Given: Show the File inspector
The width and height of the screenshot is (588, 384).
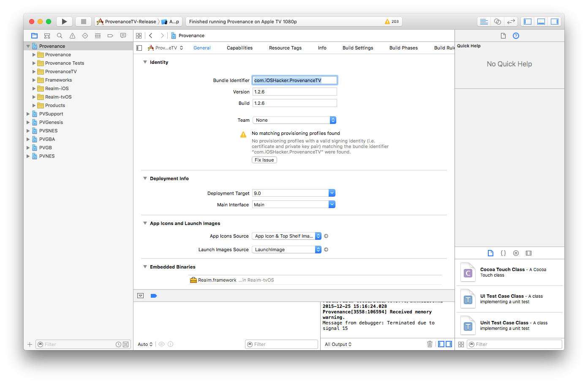Looking at the screenshot, I should (x=503, y=36).
